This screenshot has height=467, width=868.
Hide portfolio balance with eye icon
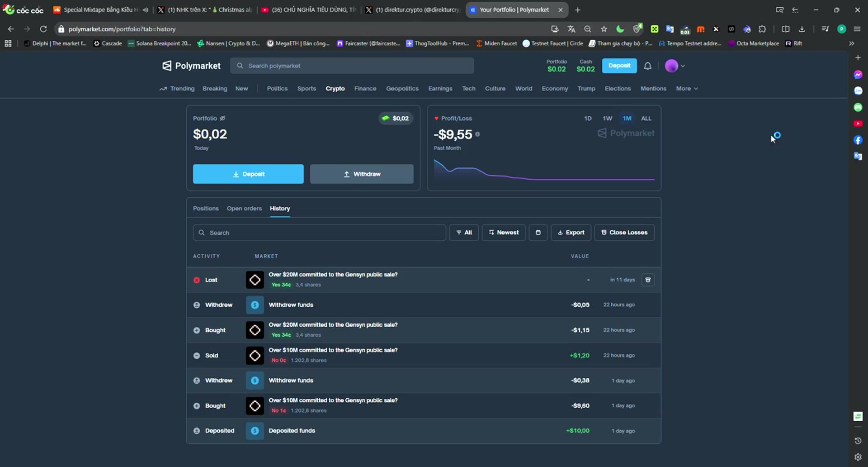click(x=222, y=118)
